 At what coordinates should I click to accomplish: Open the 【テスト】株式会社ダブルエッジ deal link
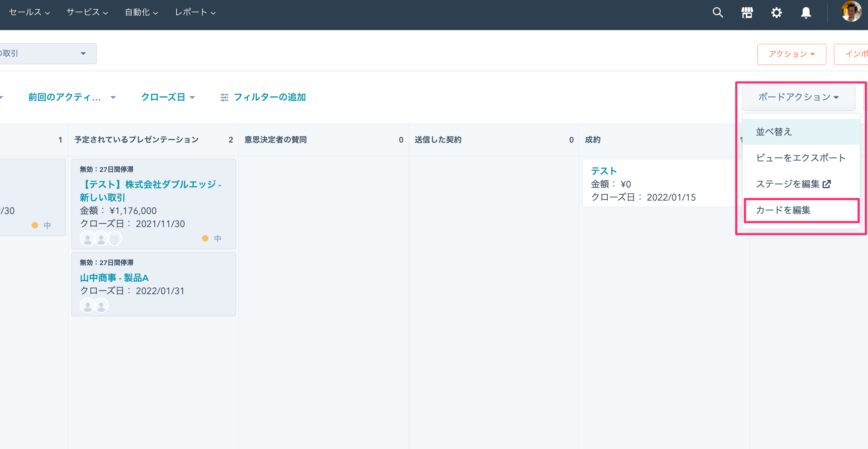click(150, 191)
